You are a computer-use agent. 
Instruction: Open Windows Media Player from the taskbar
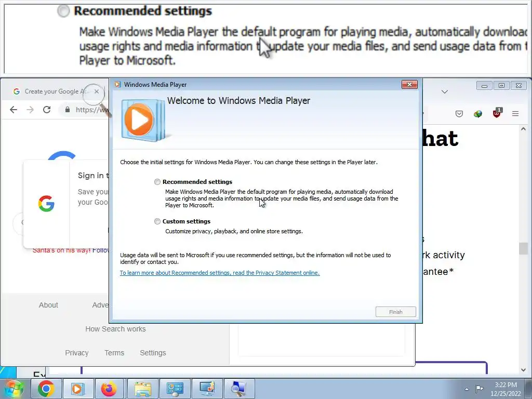pyautogui.click(x=77, y=389)
